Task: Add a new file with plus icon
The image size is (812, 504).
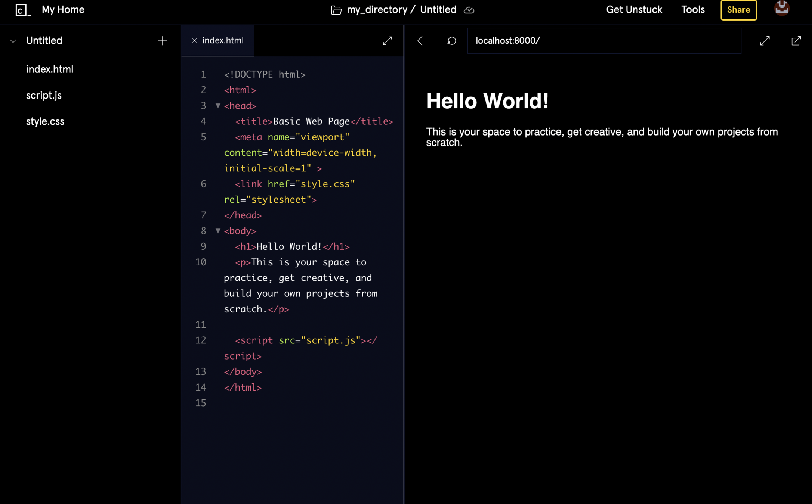Action: click(x=162, y=41)
